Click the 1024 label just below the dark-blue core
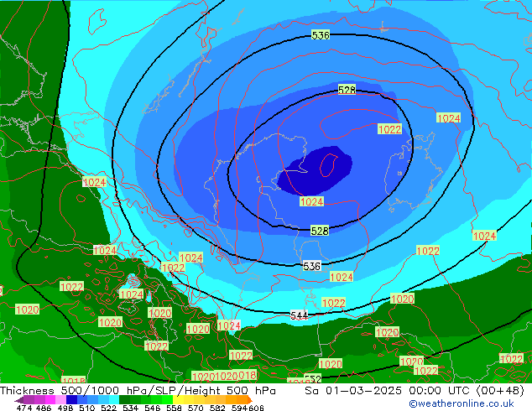Image resolution: width=532 pixels, height=411 pixels. tap(312, 202)
